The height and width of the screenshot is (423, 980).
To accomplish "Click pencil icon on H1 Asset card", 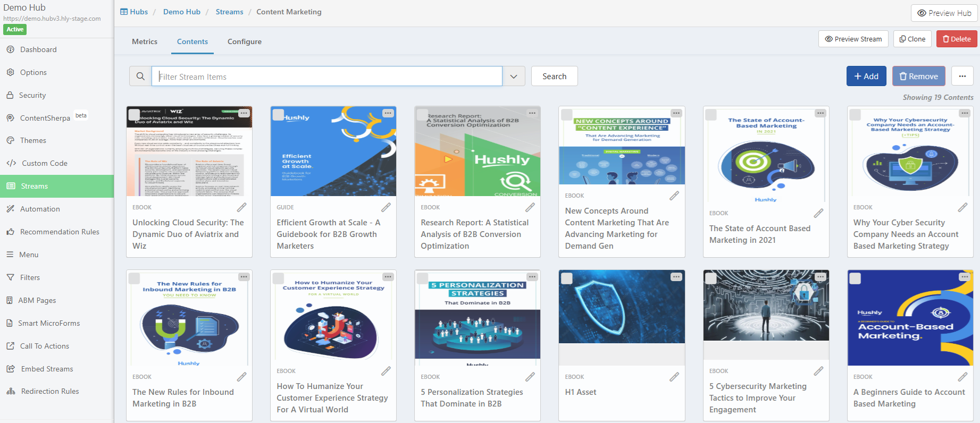I will point(674,377).
